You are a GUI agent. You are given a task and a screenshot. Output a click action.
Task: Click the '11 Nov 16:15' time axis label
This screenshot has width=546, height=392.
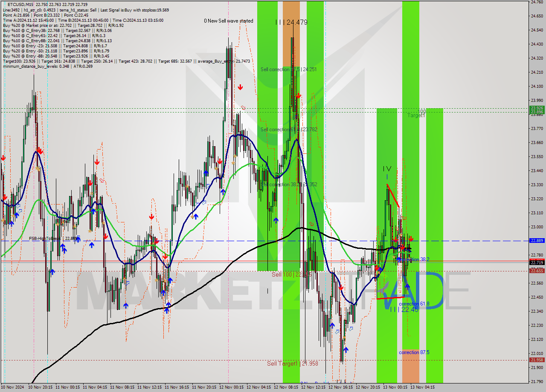[x=177, y=387]
